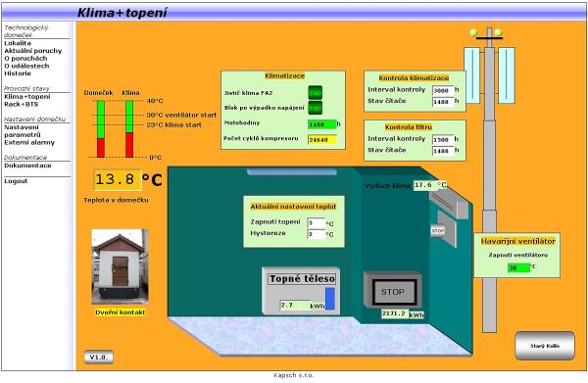Open Externí alarmy settings link

pos(29,142)
